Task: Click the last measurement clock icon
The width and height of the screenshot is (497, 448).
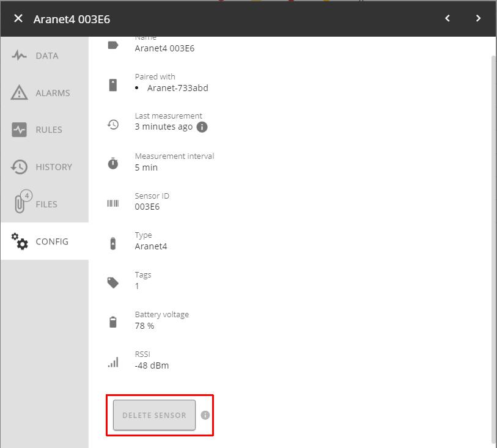Action: click(x=113, y=125)
